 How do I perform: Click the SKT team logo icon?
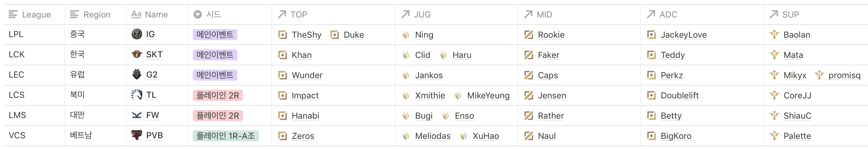[136, 55]
